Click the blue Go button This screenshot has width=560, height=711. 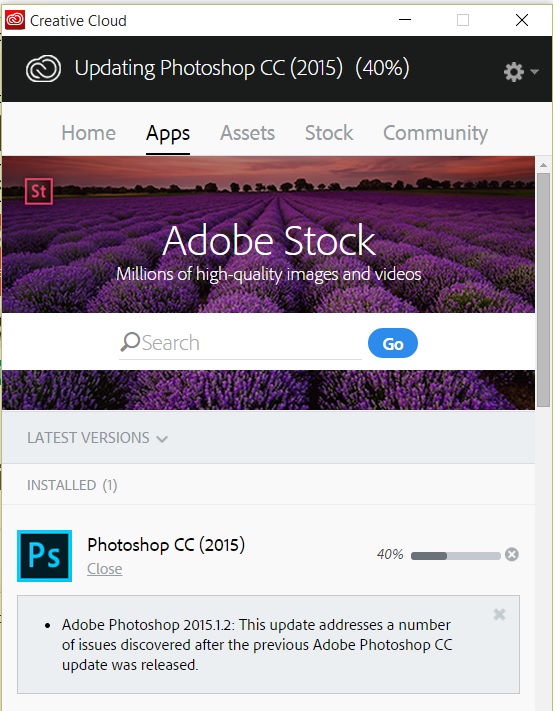point(393,343)
